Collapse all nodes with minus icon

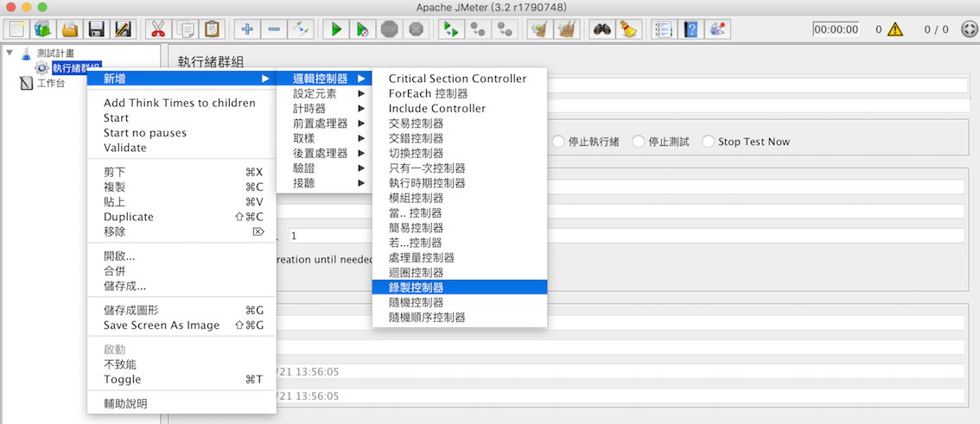pos(274,28)
